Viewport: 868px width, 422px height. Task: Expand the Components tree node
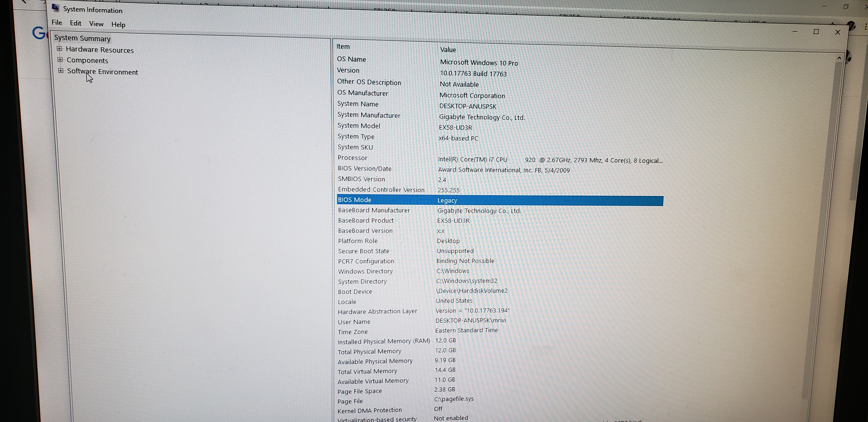click(x=60, y=60)
